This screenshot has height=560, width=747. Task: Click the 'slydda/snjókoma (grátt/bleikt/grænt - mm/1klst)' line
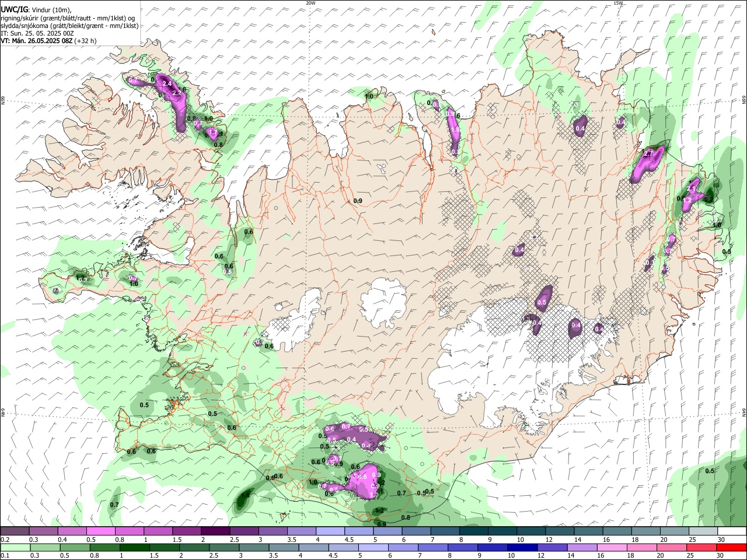69,26
